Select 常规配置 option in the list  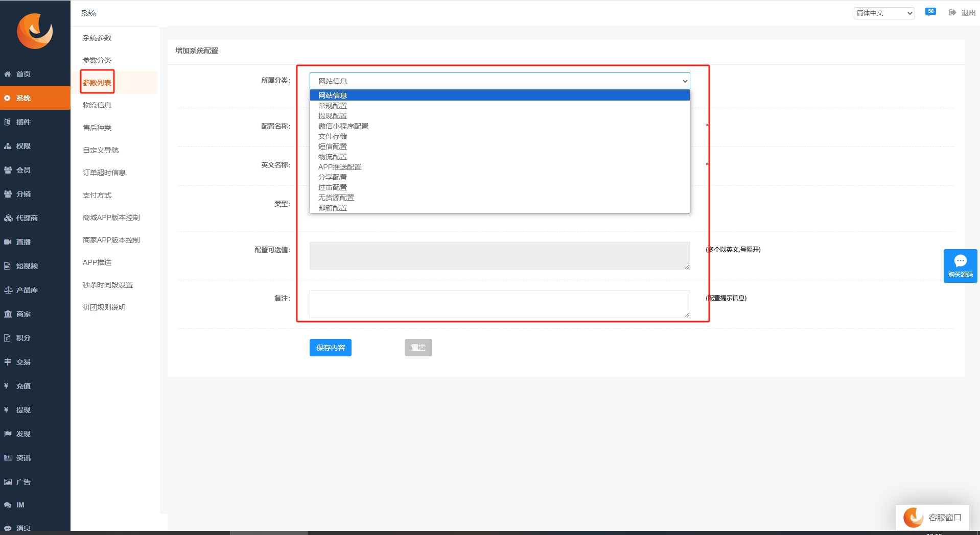(x=500, y=106)
